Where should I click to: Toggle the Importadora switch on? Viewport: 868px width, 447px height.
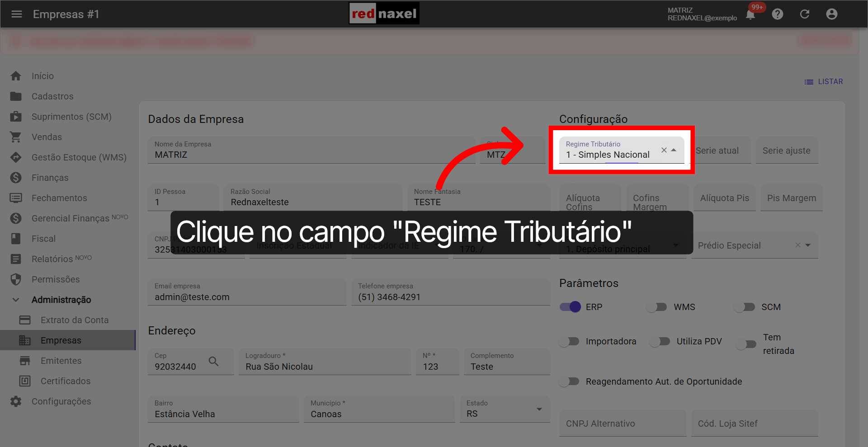(x=569, y=341)
